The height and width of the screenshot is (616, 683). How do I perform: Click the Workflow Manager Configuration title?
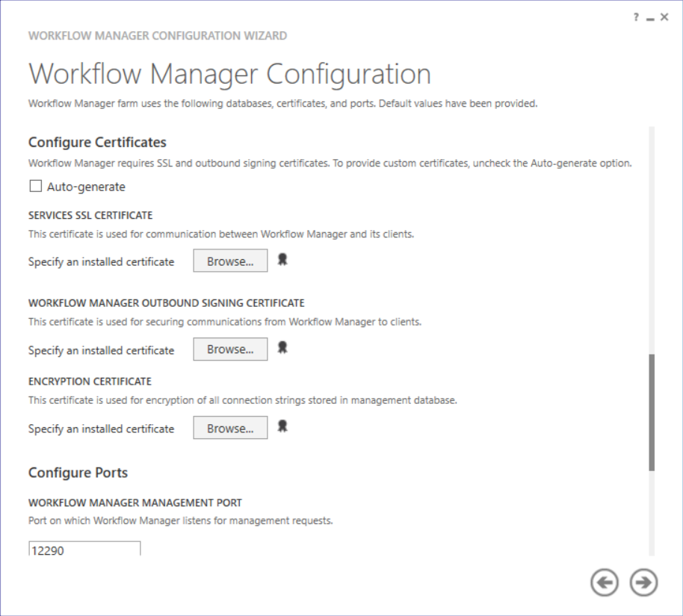pos(229,75)
